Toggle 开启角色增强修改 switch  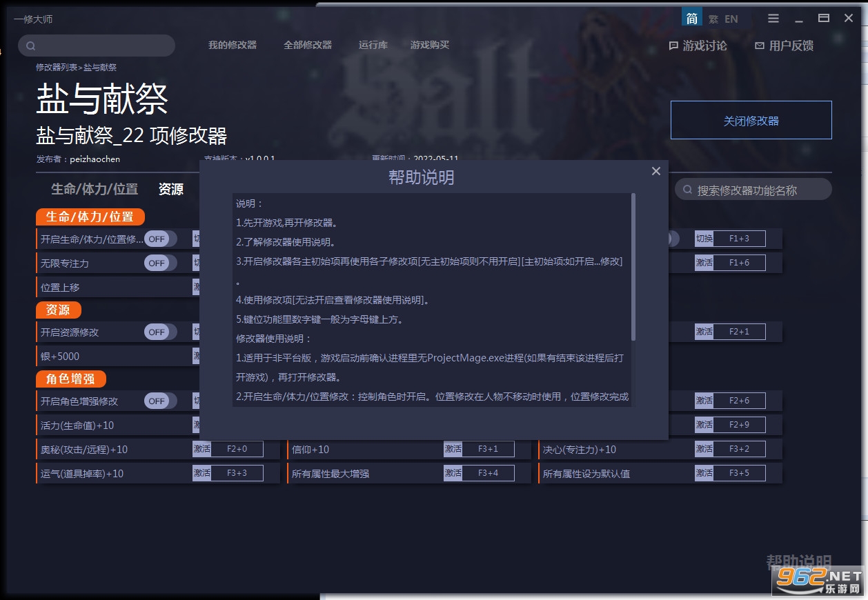click(x=160, y=401)
